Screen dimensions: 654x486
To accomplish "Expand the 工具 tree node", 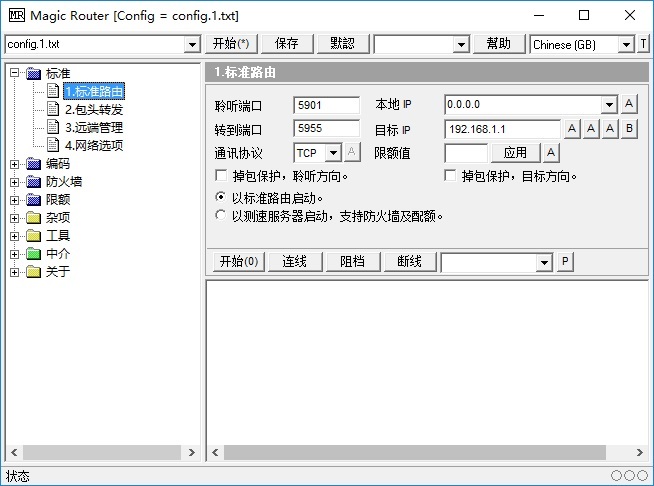I will tap(15, 236).
